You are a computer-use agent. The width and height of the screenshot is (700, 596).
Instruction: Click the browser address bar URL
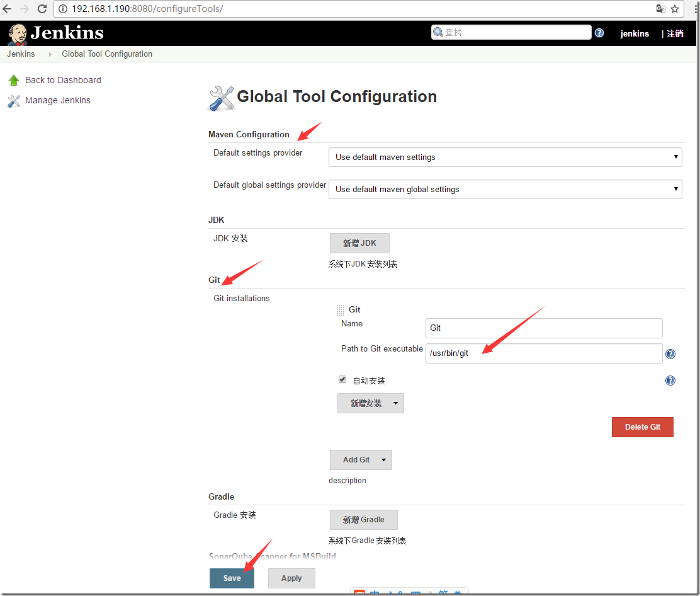click(147, 8)
